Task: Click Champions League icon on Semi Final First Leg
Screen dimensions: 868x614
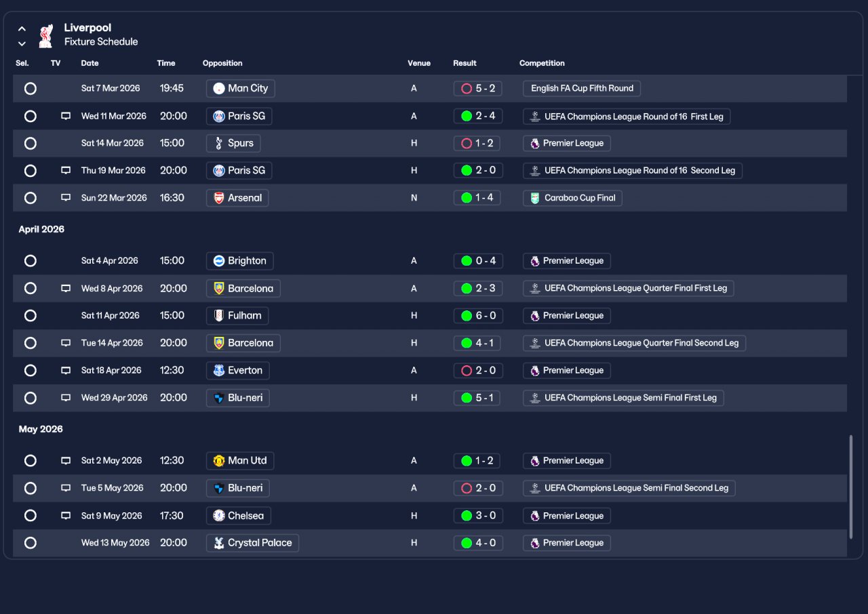Action: point(535,398)
